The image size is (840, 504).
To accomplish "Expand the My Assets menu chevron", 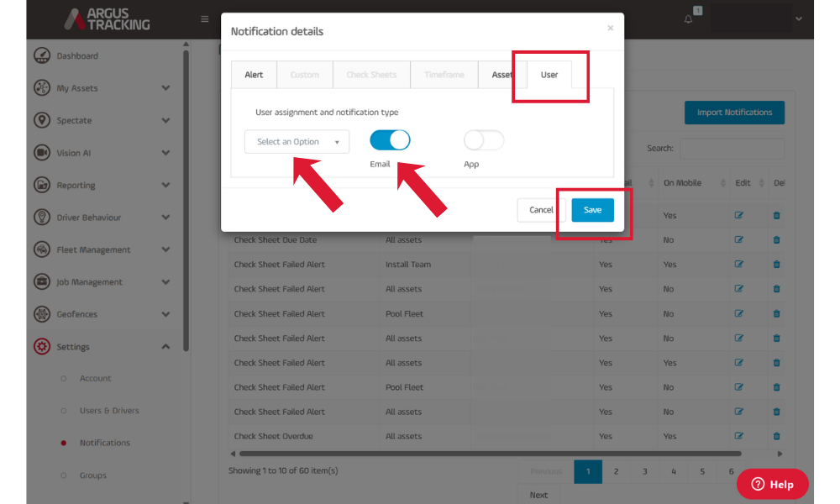I will (x=165, y=88).
